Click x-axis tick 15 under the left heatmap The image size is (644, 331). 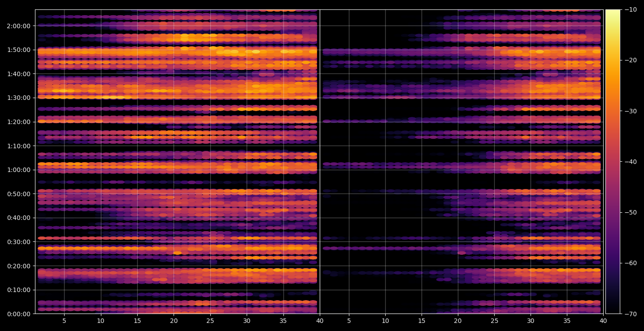pyautogui.click(x=137, y=321)
